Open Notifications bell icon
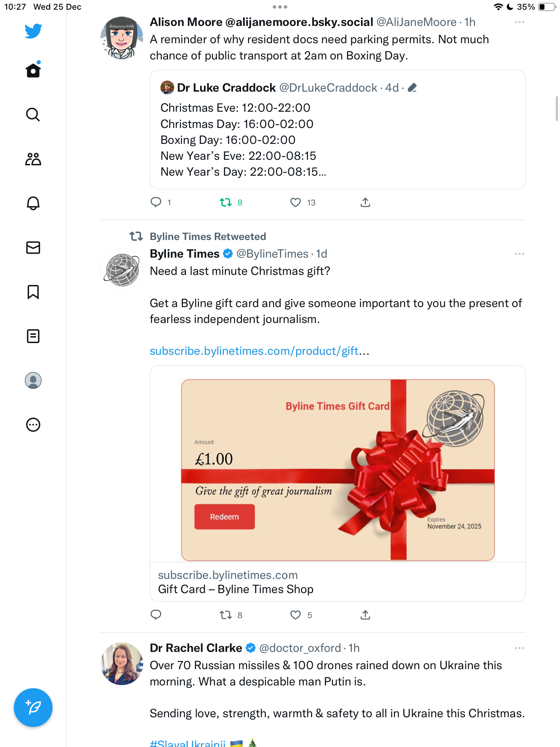The image size is (560, 747). (x=33, y=203)
